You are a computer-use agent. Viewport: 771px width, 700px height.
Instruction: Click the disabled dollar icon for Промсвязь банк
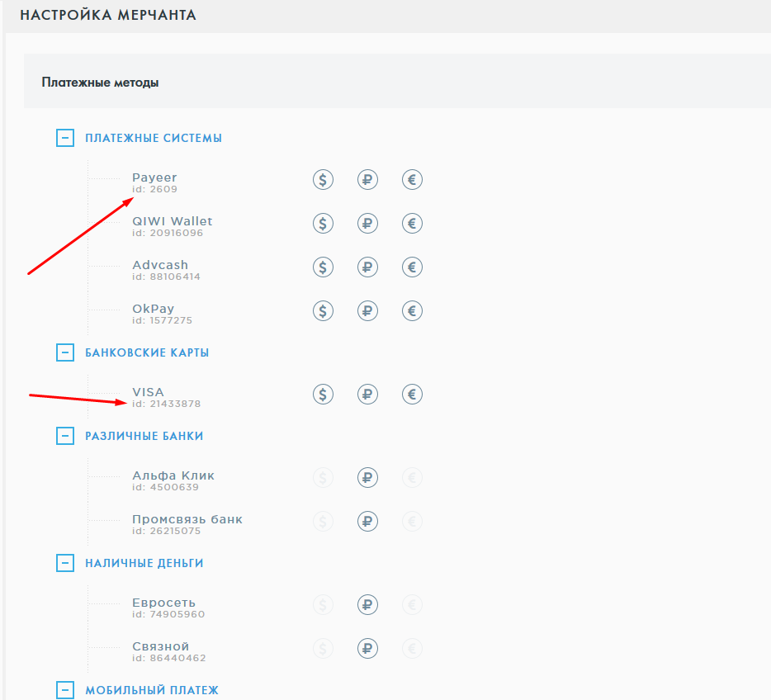pyautogui.click(x=323, y=521)
